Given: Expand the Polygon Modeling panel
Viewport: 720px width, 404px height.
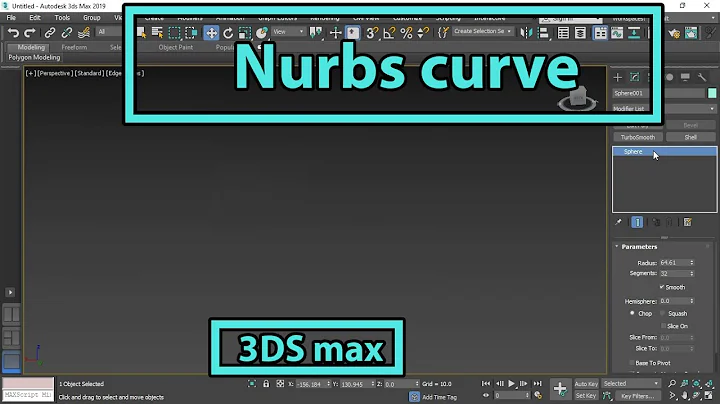Looking at the screenshot, I should [34, 57].
